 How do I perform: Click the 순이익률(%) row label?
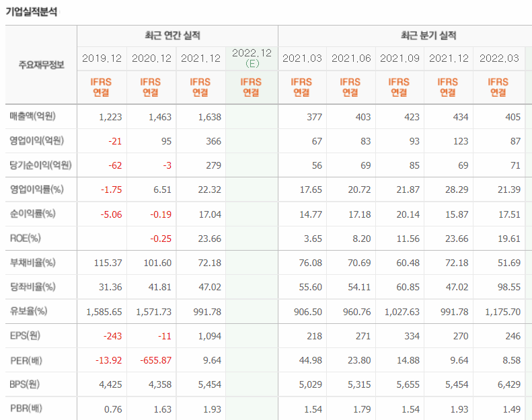[x=32, y=214]
